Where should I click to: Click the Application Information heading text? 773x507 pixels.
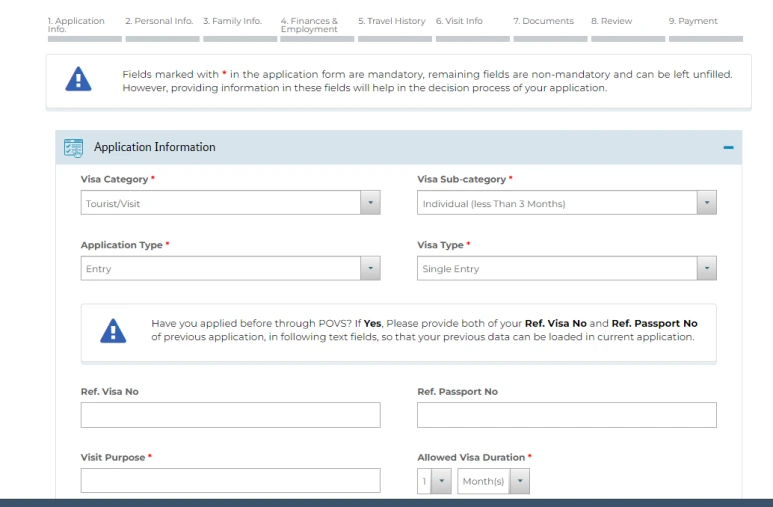pos(155,147)
